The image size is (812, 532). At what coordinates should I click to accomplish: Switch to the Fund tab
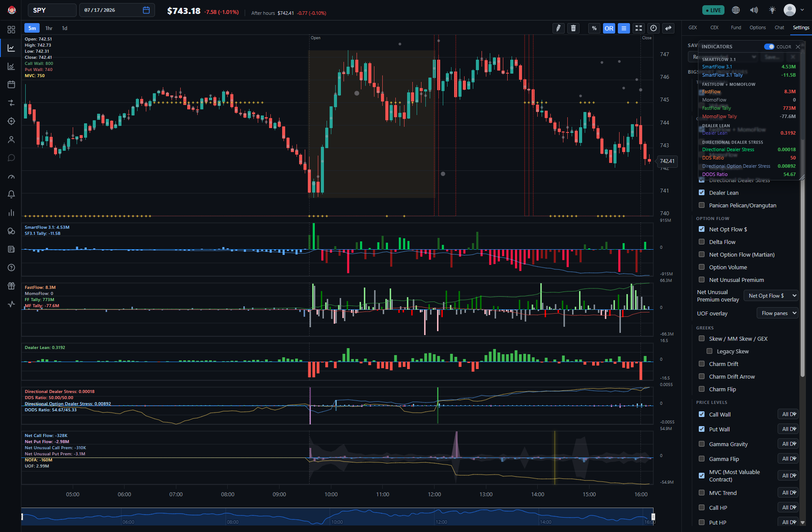[736, 27]
